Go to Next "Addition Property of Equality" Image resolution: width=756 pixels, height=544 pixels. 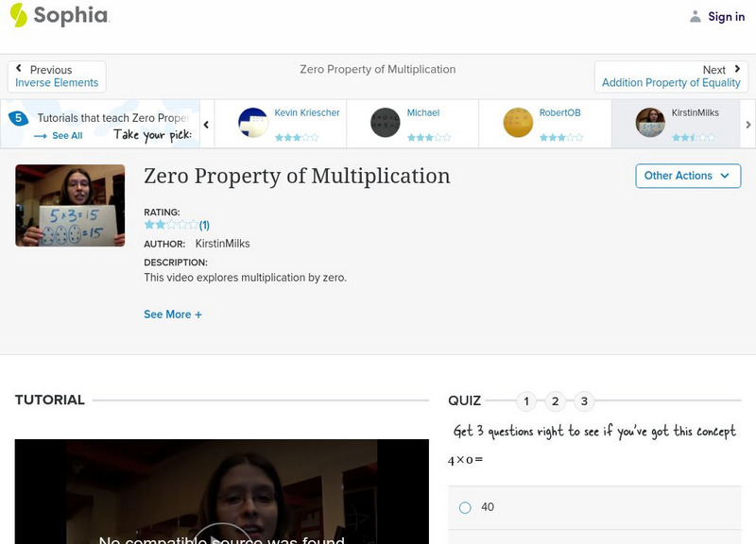(x=672, y=76)
